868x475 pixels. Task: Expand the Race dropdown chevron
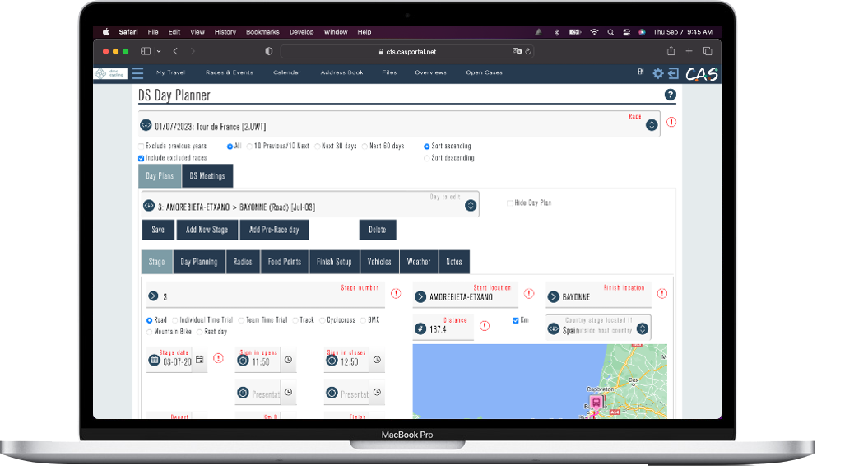point(652,125)
